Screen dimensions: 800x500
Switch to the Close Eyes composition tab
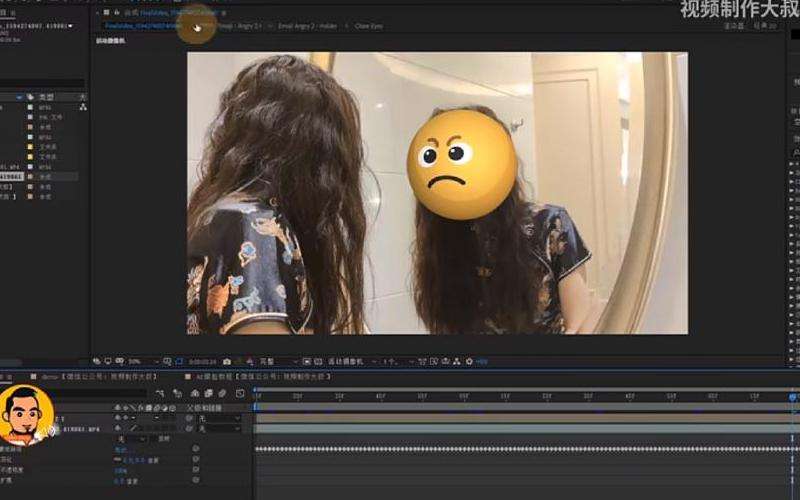368,26
